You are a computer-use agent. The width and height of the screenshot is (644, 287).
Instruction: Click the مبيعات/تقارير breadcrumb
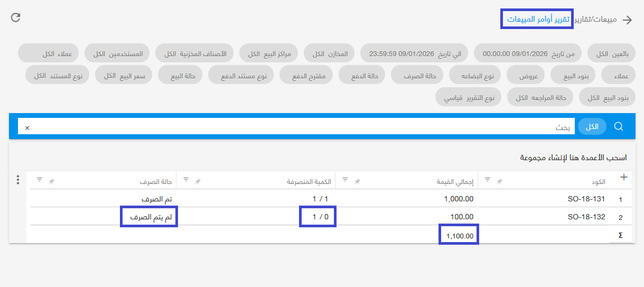(x=595, y=20)
